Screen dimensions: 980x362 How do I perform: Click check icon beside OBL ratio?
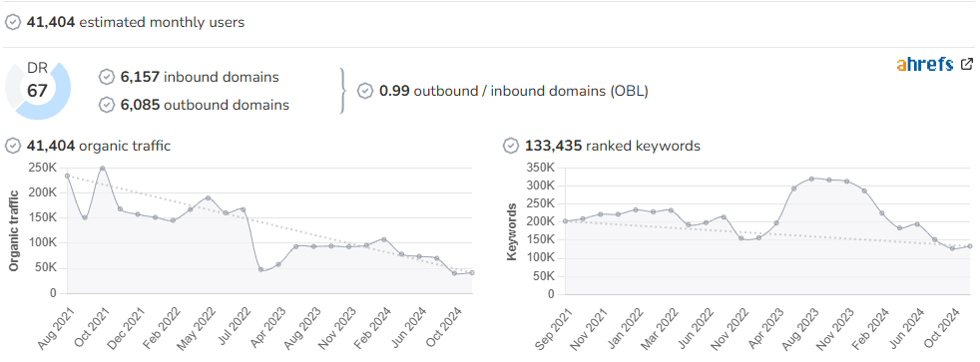[365, 91]
